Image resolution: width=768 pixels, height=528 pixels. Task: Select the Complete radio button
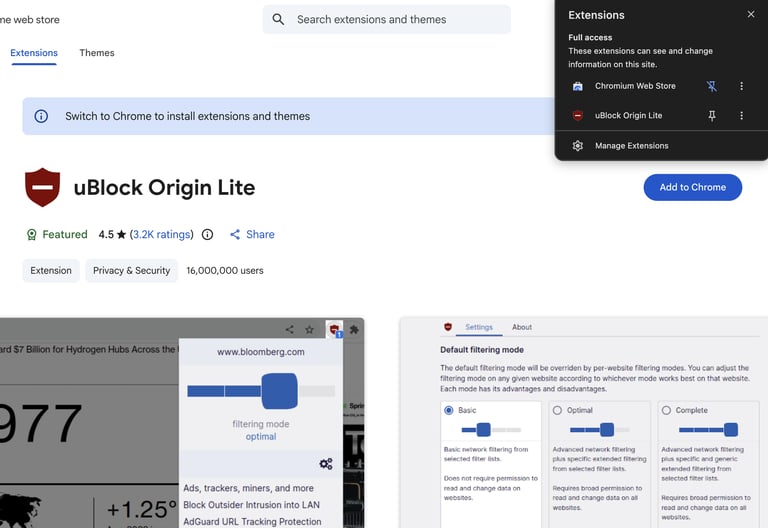click(x=666, y=410)
